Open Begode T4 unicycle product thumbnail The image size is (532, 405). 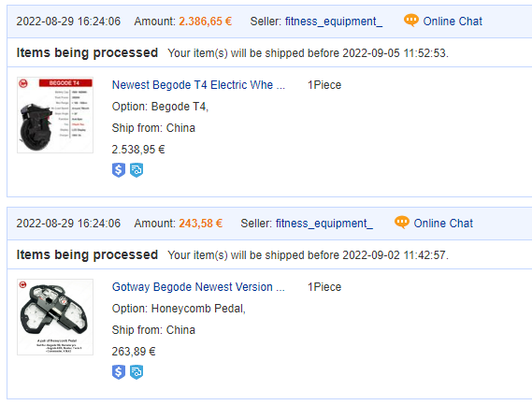pyautogui.click(x=55, y=115)
